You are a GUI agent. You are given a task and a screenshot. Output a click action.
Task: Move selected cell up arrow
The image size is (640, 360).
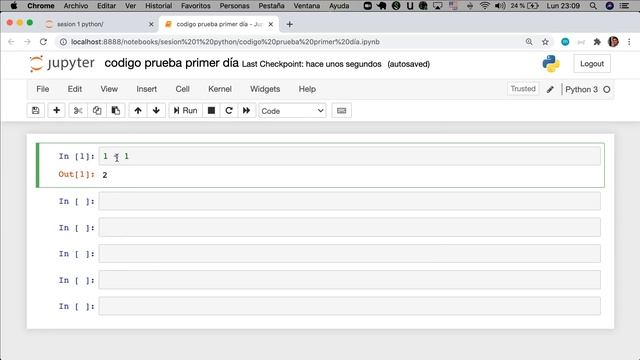click(x=138, y=111)
